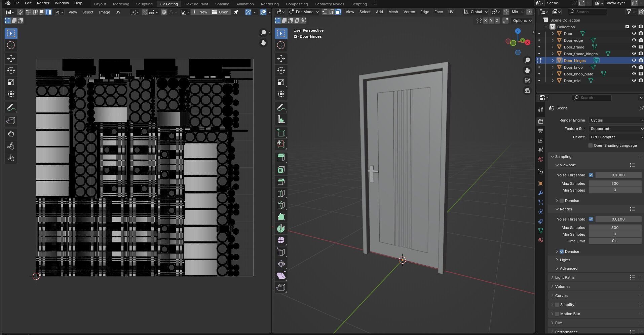
Task: Select the Extrude Region tool
Action: coord(281,158)
